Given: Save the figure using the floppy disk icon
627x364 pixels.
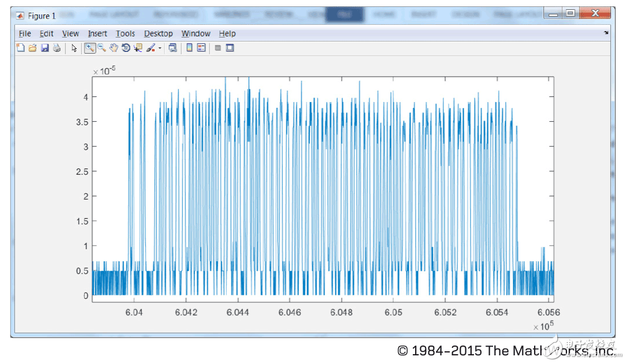Looking at the screenshot, I should coord(44,48).
